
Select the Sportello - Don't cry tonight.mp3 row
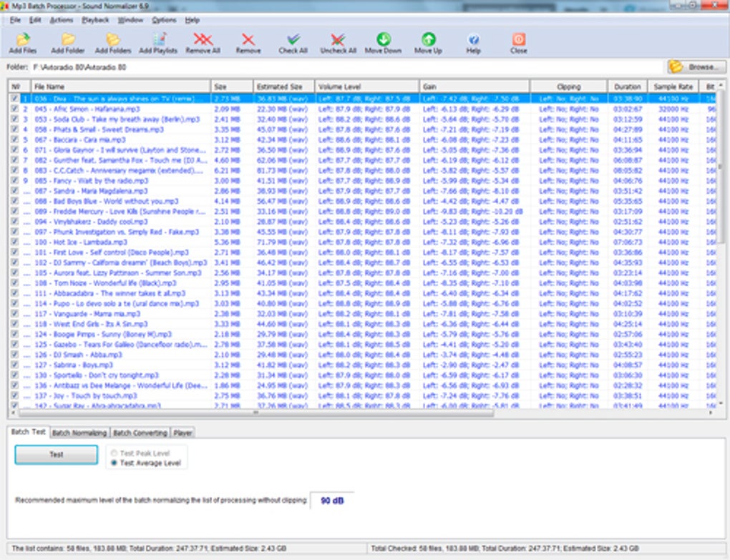click(x=363, y=375)
